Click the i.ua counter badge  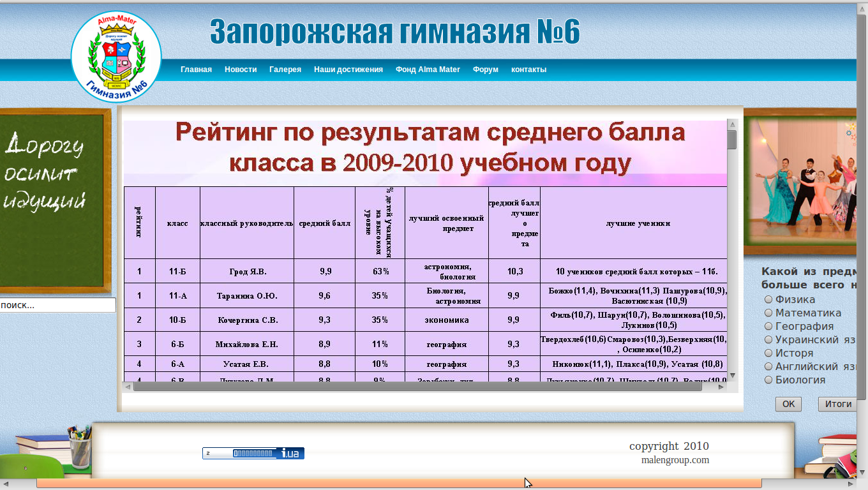pos(253,453)
